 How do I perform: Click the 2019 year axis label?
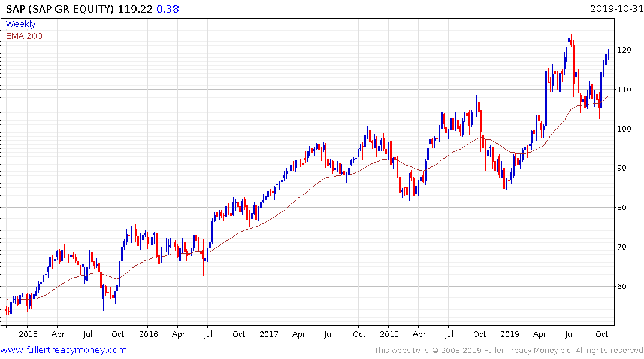(510, 334)
